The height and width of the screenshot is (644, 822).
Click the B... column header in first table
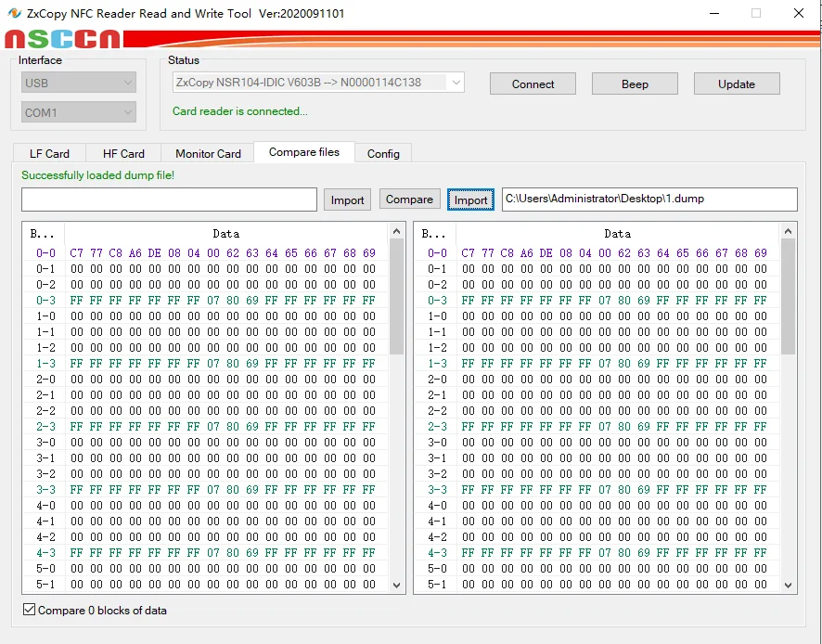click(44, 234)
